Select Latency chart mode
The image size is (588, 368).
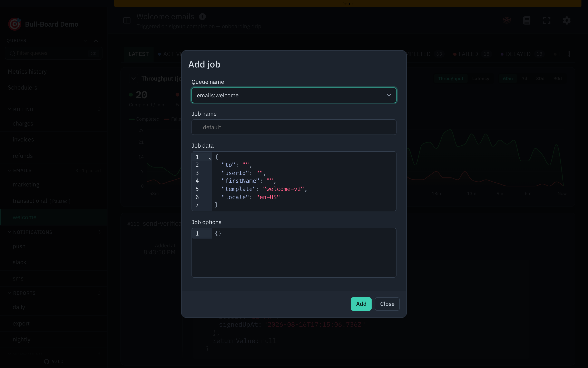[480, 79]
